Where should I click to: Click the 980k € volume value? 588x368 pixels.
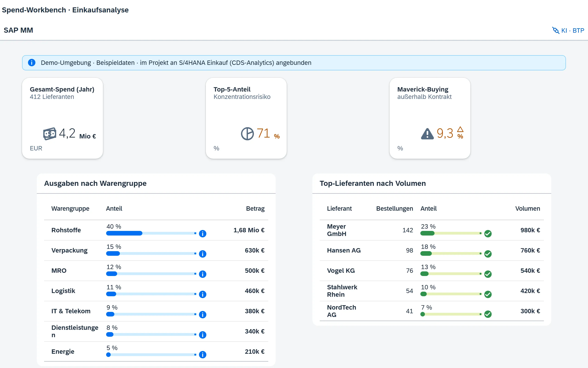pyautogui.click(x=530, y=230)
